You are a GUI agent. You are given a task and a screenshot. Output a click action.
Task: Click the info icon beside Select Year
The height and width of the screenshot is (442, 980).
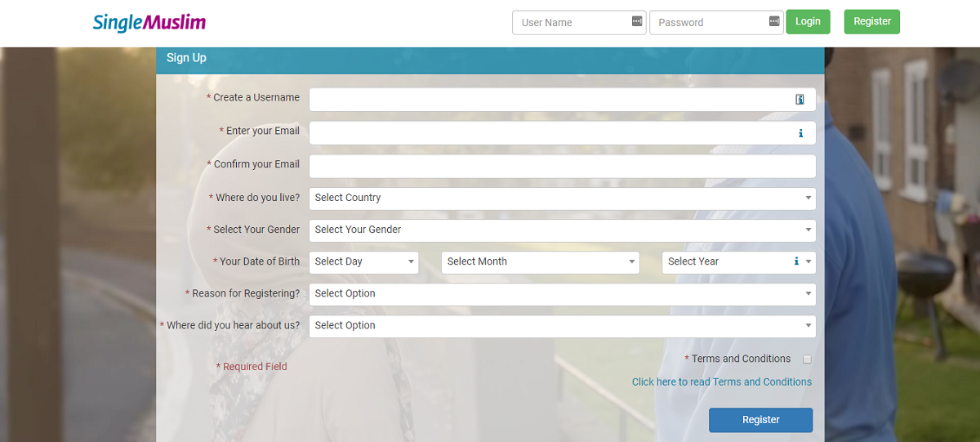pyautogui.click(x=796, y=261)
